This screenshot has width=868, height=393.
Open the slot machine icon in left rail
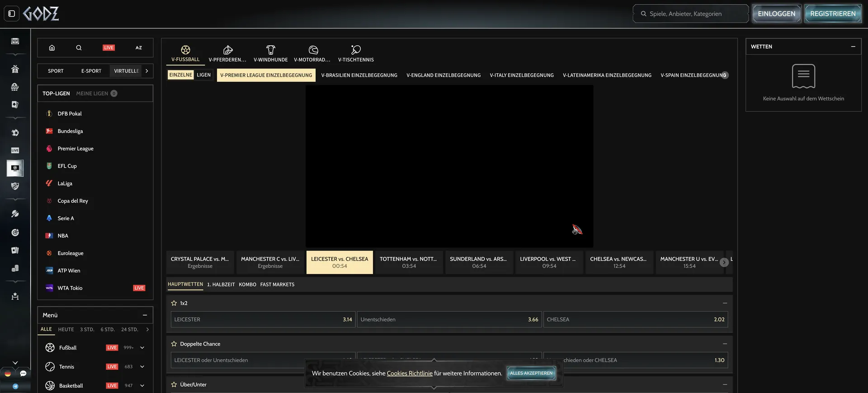click(x=15, y=87)
